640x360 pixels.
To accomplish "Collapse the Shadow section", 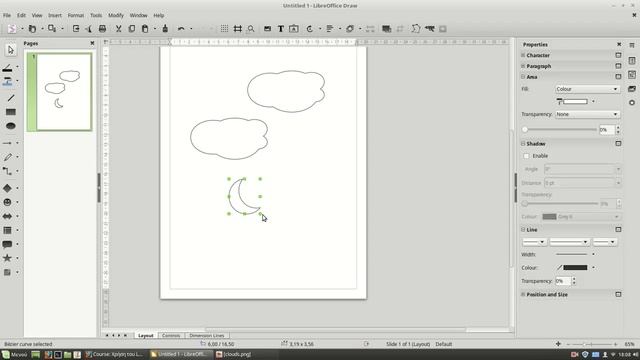I will pos(523,144).
